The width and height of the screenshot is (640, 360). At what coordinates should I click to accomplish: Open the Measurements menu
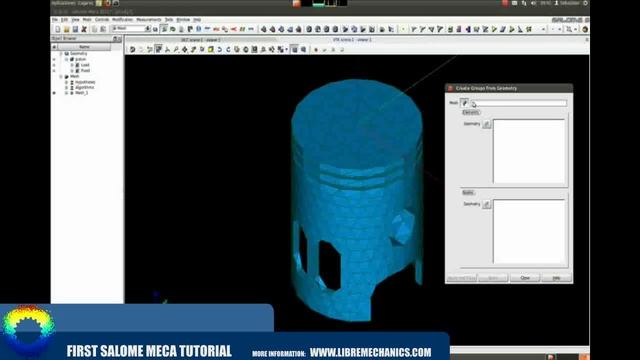[x=149, y=20]
